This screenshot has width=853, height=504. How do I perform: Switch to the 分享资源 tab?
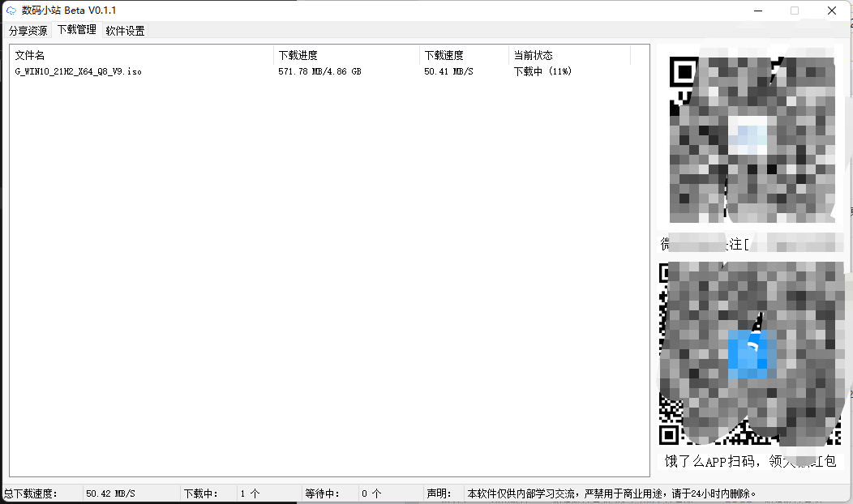pyautogui.click(x=28, y=31)
